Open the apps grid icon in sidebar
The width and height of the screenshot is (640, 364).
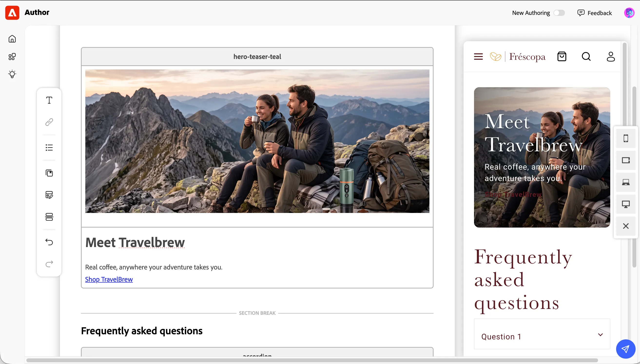pos(12,57)
